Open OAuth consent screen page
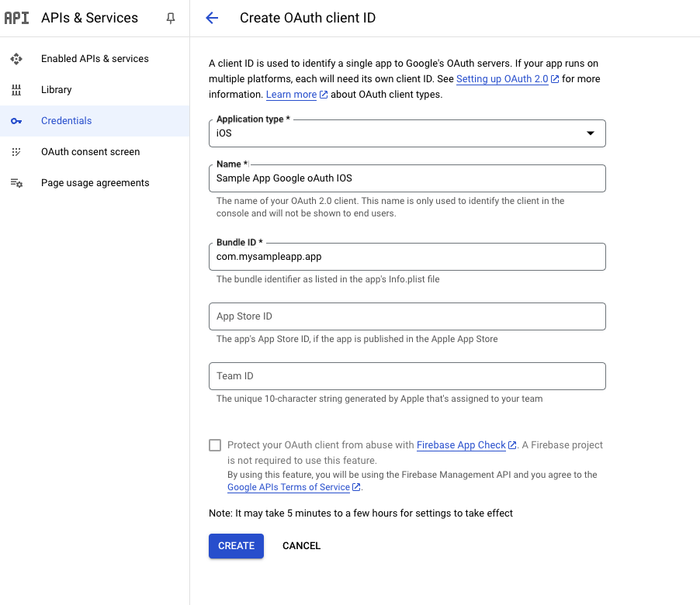Image resolution: width=700 pixels, height=605 pixels. click(95, 152)
